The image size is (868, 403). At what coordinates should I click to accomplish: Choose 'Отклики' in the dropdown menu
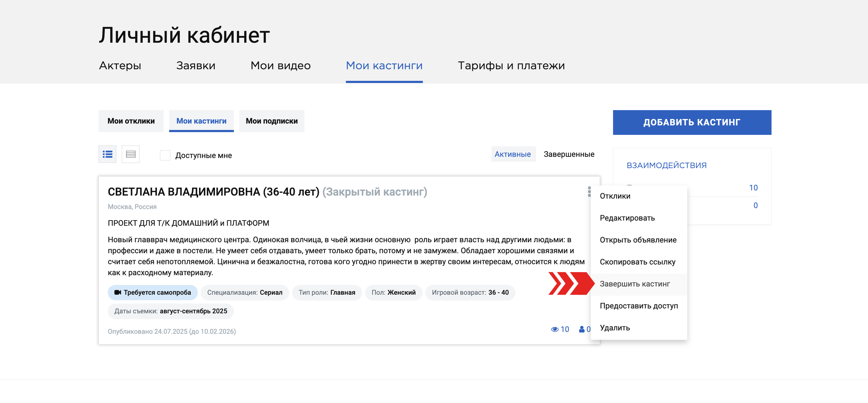tap(615, 196)
